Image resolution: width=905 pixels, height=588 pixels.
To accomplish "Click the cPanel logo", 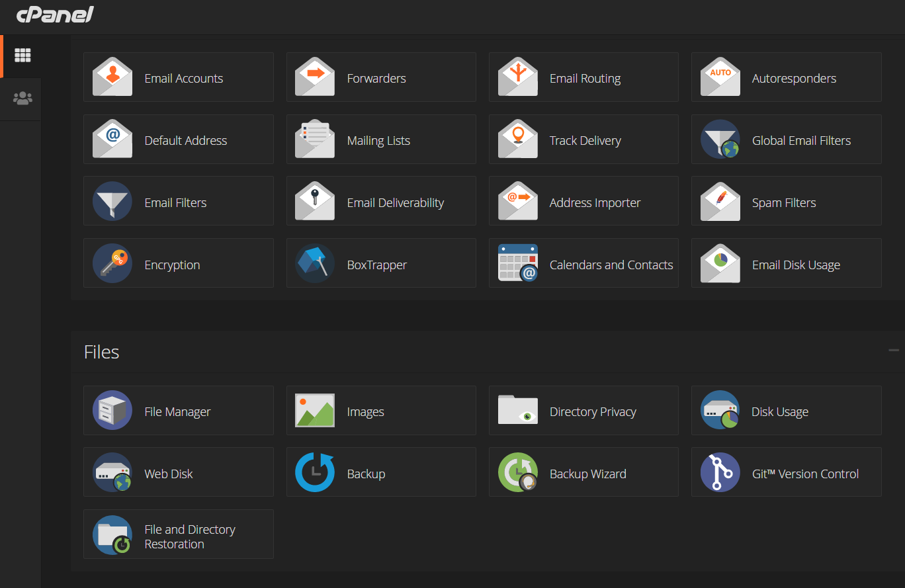I will point(54,15).
